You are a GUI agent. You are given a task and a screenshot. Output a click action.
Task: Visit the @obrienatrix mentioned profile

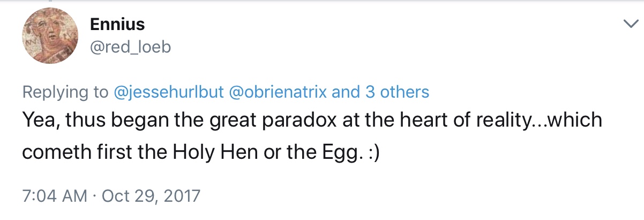tap(278, 92)
